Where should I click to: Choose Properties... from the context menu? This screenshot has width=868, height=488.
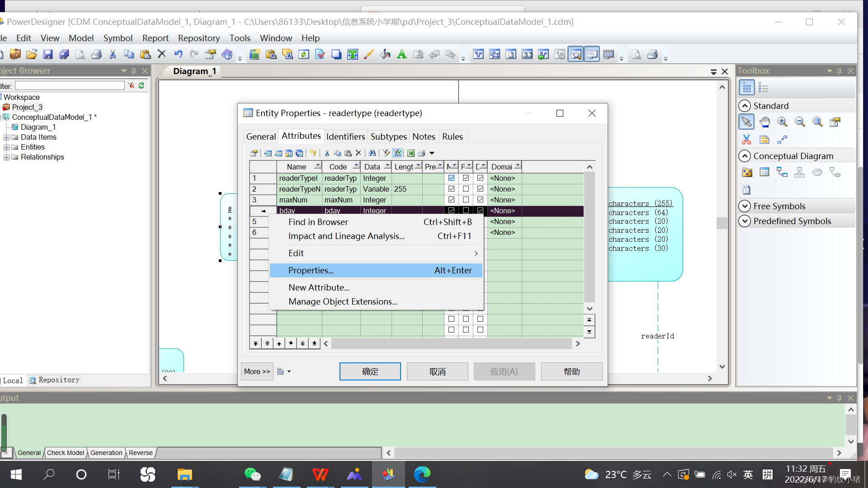coord(376,270)
